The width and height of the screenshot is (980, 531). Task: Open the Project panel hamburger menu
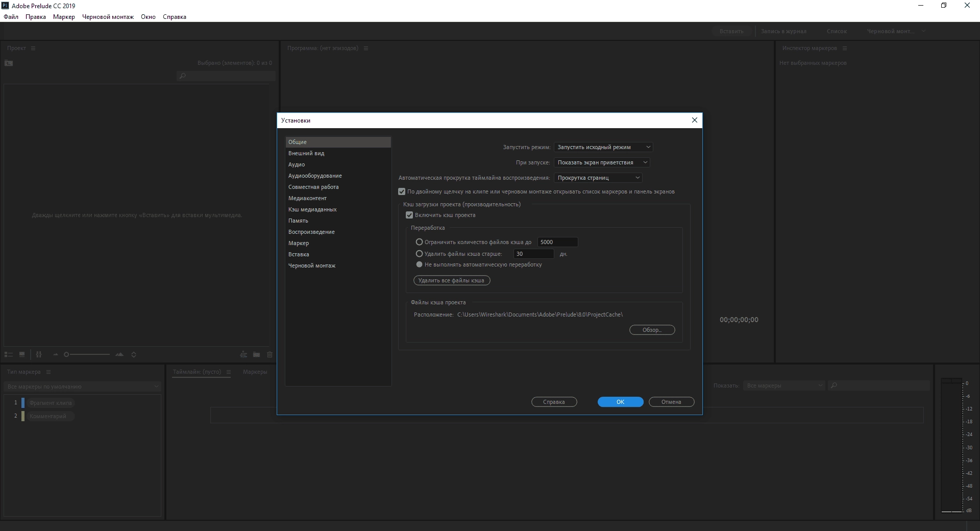tap(33, 48)
